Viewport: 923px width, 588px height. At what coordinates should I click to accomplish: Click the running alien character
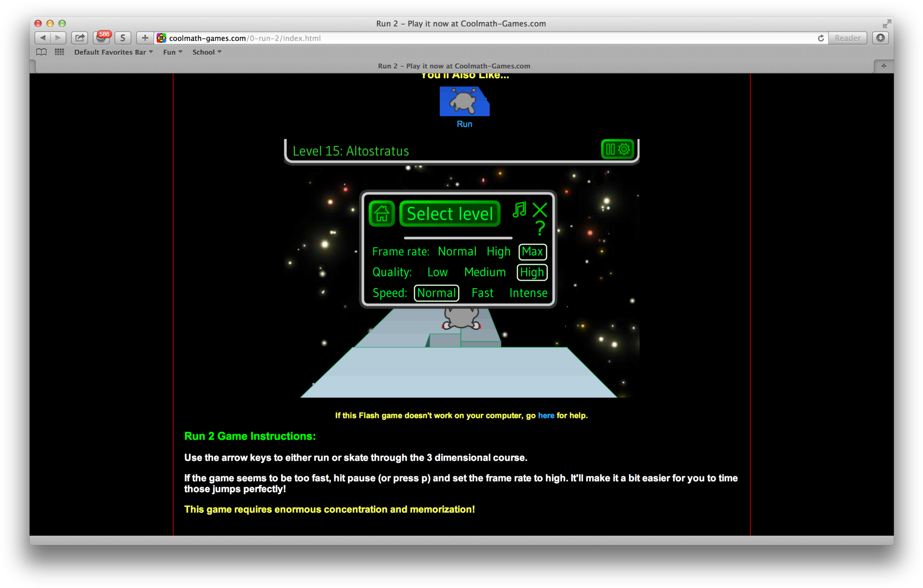pyautogui.click(x=461, y=318)
